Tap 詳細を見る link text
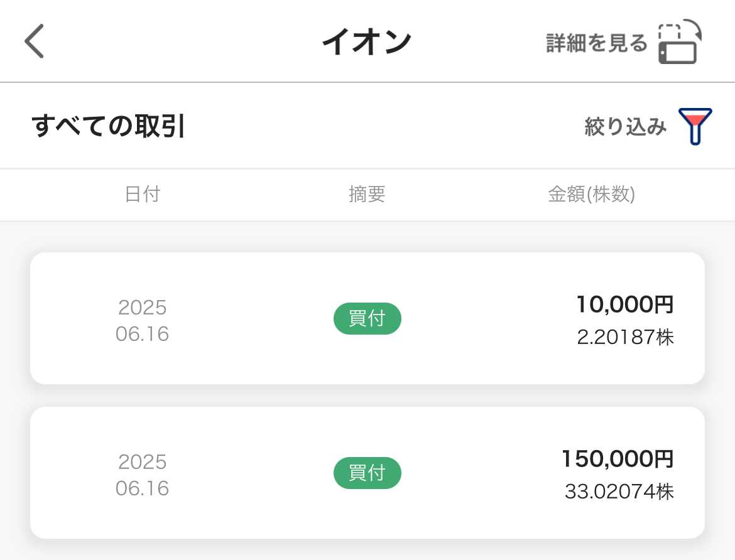Viewport: 735px width, 560px height. click(x=597, y=43)
